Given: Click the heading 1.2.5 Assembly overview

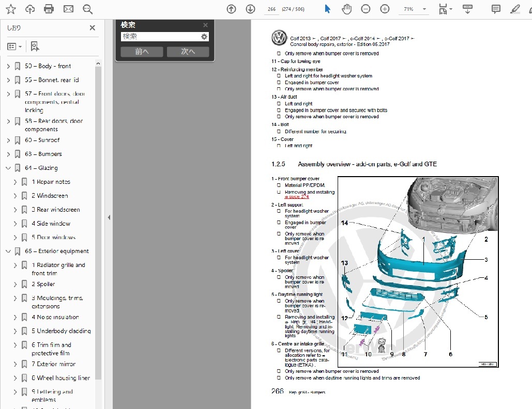Looking at the screenshot, I should [x=354, y=164].
